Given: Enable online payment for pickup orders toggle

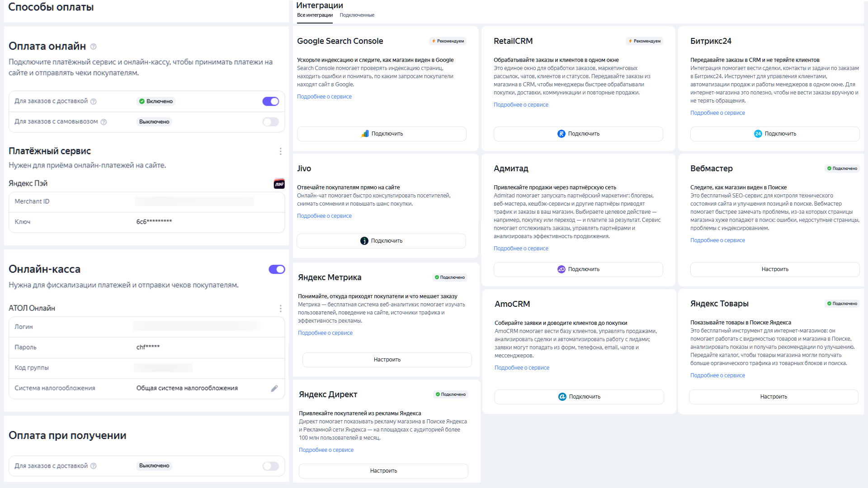Looking at the screenshot, I should point(271,122).
